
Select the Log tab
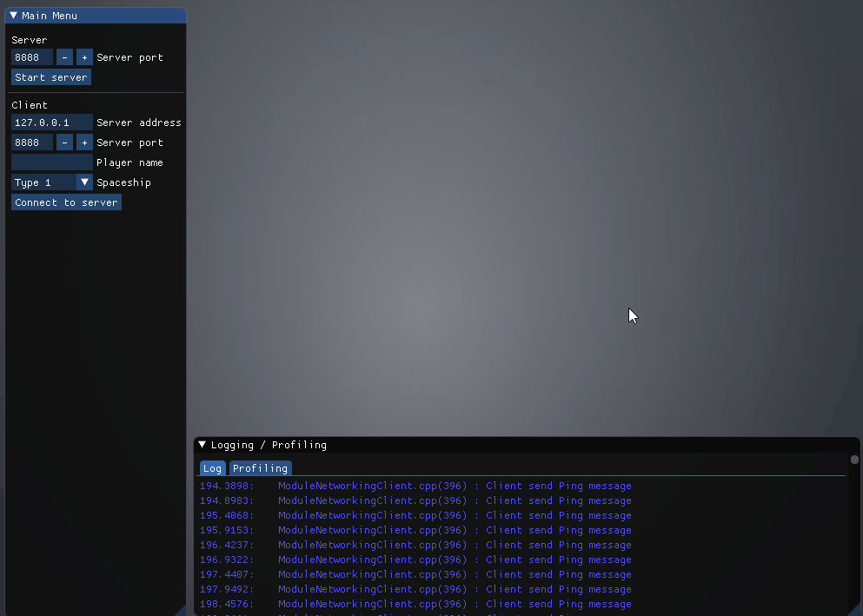click(212, 468)
